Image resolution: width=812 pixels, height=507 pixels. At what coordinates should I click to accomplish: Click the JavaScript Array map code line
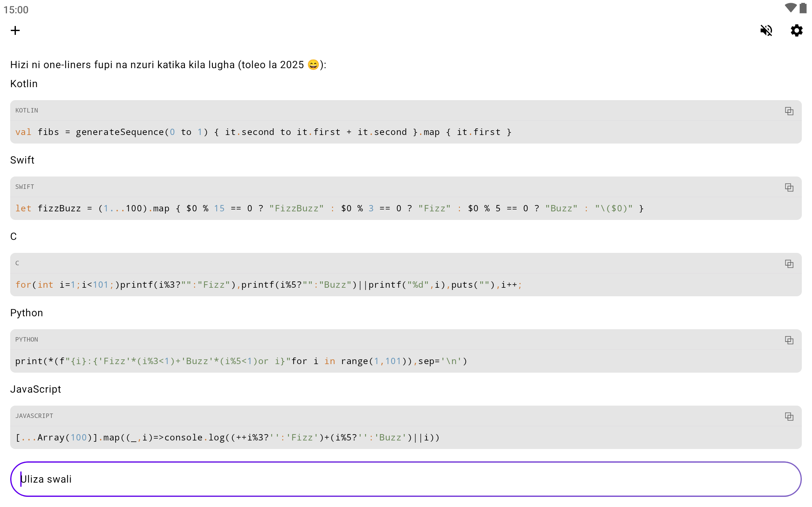pos(227,438)
